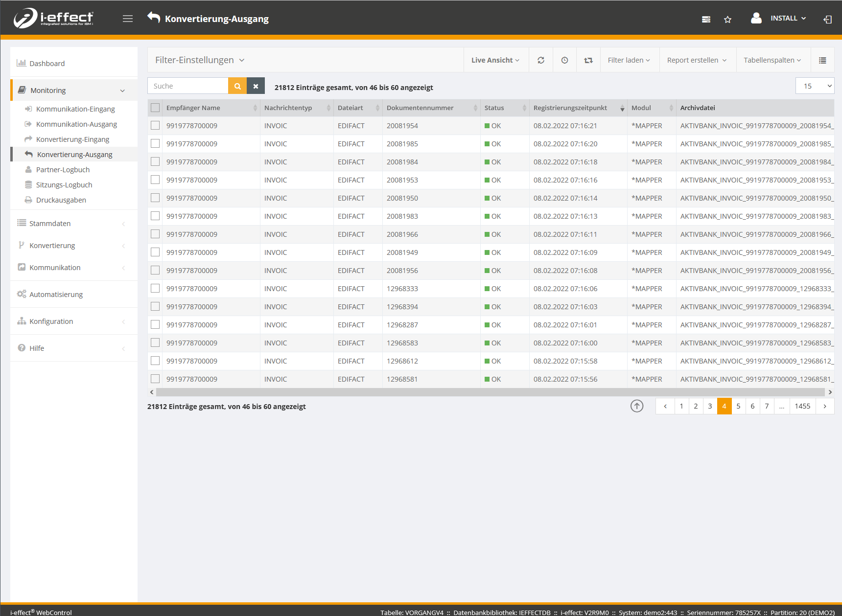The height and width of the screenshot is (616, 842).
Task: Jump to last page 1455
Action: click(x=802, y=406)
